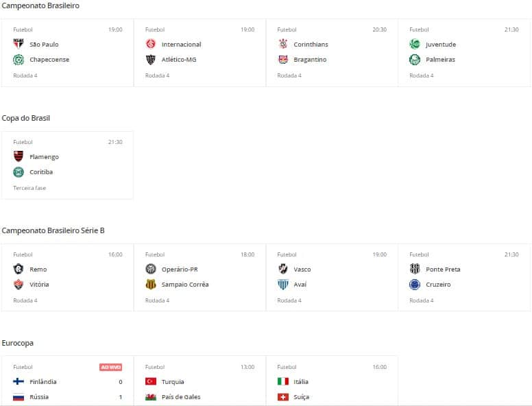Click the AO VIVO live badge
Viewport: 532px width, 406px height.
point(111,368)
